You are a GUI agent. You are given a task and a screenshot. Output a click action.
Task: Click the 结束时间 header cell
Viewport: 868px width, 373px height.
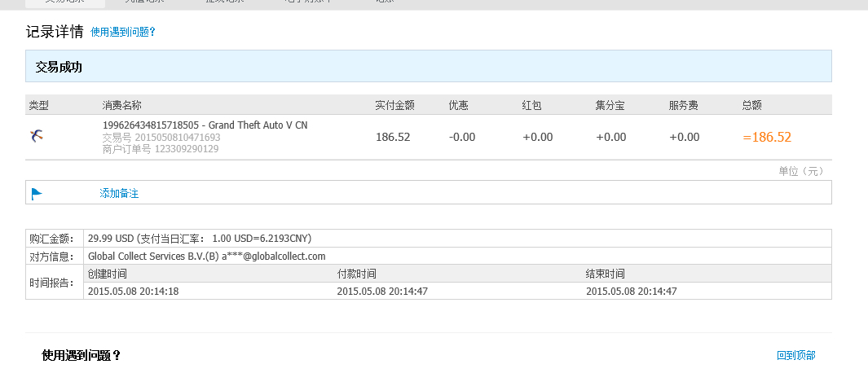[x=606, y=274]
